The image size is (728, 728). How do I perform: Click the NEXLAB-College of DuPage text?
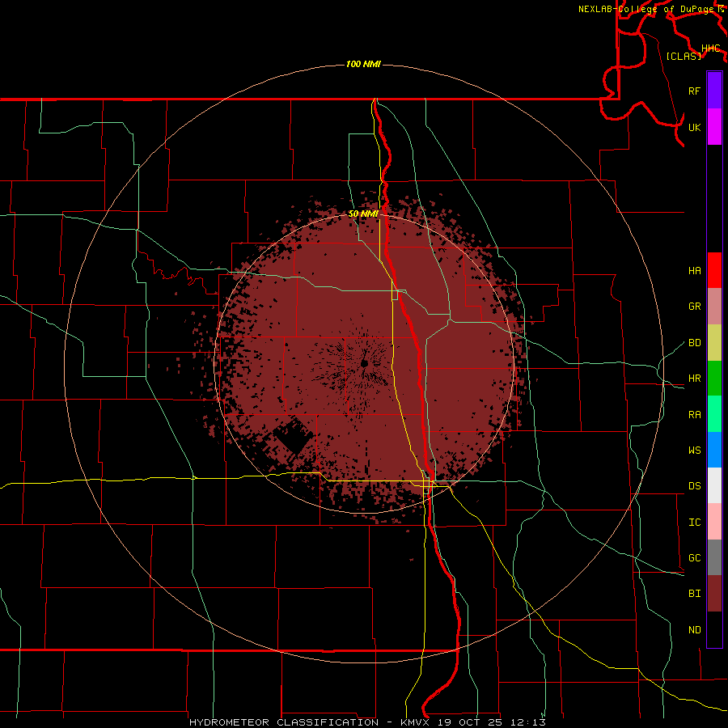pos(646,9)
